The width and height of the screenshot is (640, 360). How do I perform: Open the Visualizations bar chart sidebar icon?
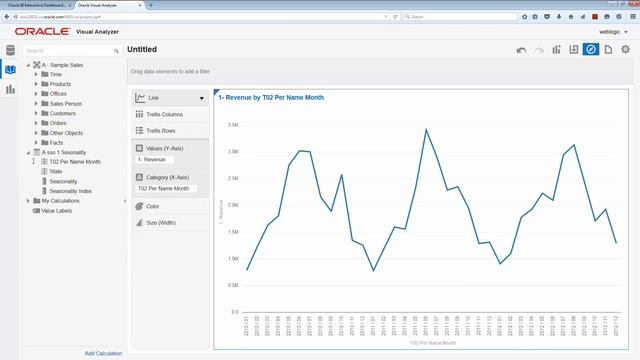click(10, 89)
